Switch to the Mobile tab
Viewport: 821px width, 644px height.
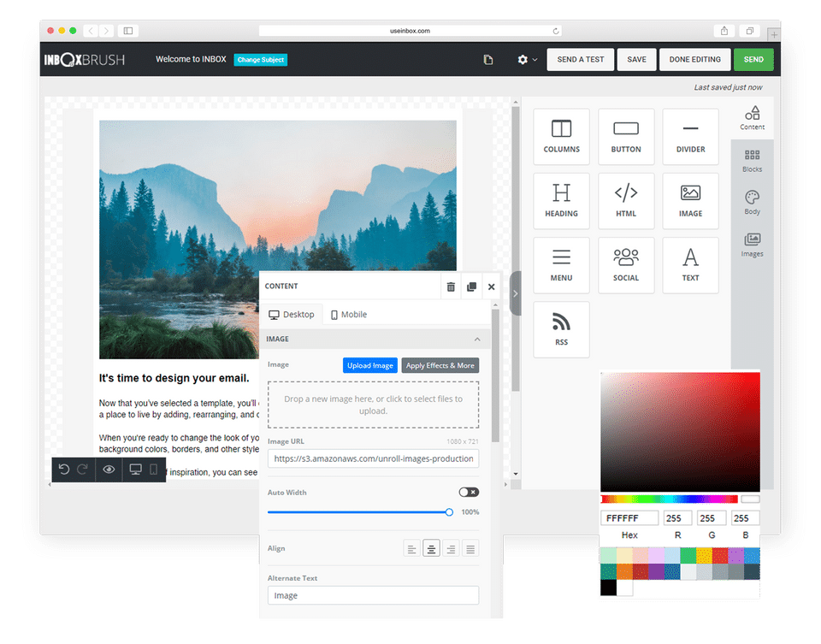(x=349, y=315)
